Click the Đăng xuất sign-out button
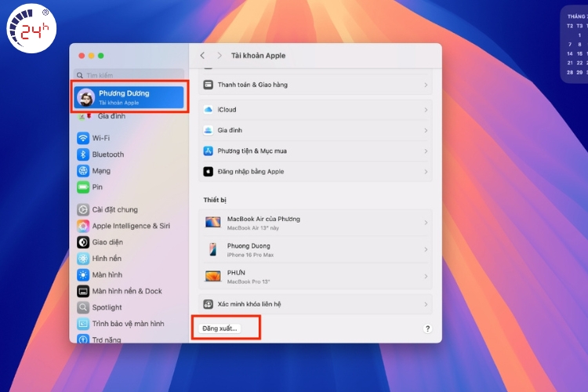 (220, 328)
